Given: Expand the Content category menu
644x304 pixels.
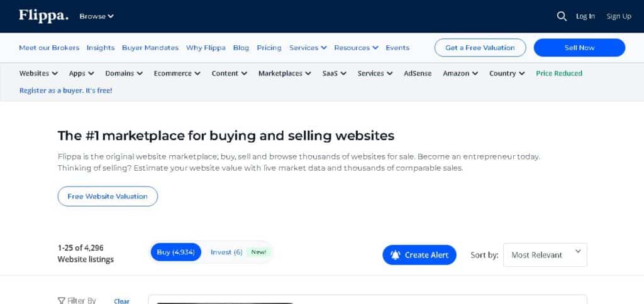Looking at the screenshot, I should pos(230,73).
